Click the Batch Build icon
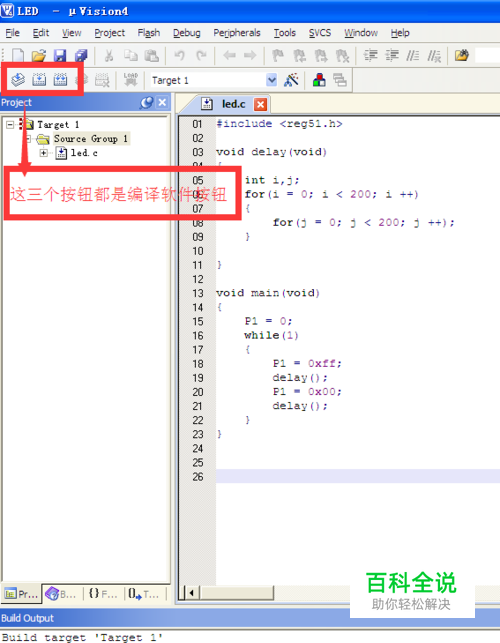Screen dimensions: 500x643 [x=81, y=80]
